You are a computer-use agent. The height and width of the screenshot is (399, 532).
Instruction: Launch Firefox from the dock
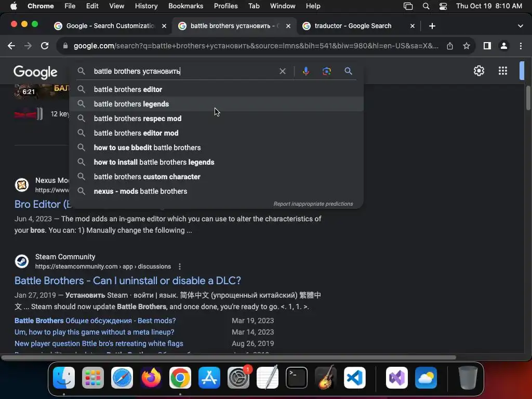151,378
